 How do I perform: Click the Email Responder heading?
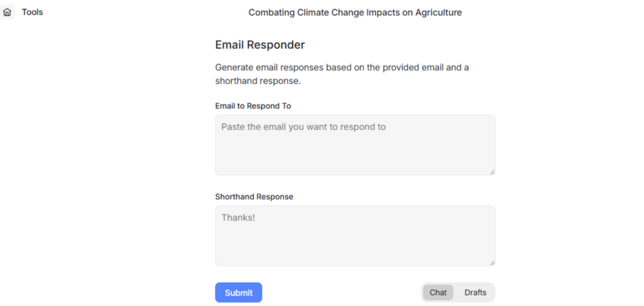(x=260, y=45)
